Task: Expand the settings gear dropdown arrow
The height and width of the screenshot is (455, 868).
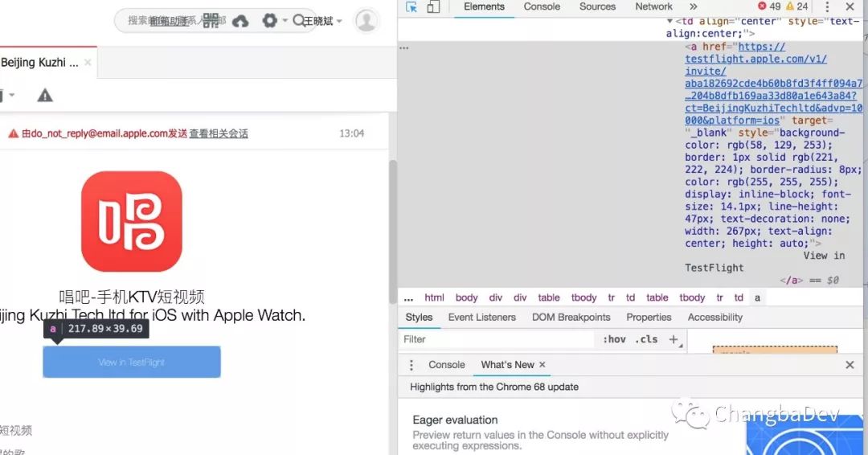Action: 285,20
